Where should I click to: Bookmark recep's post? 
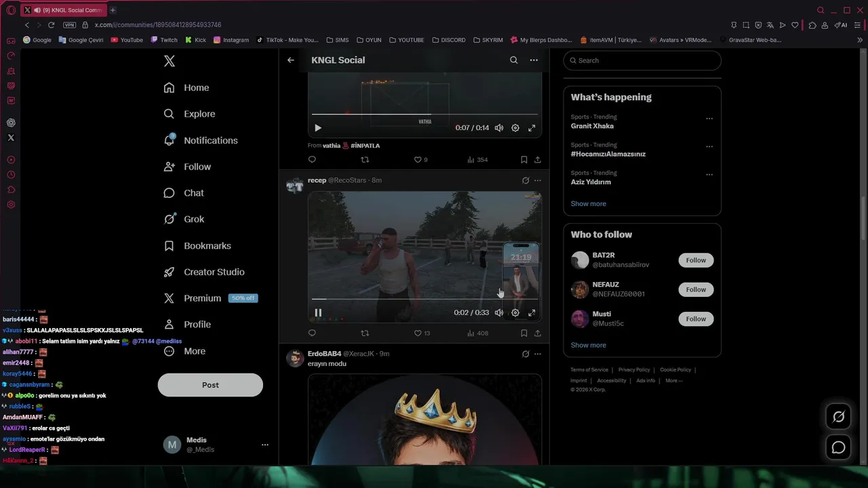pyautogui.click(x=524, y=333)
